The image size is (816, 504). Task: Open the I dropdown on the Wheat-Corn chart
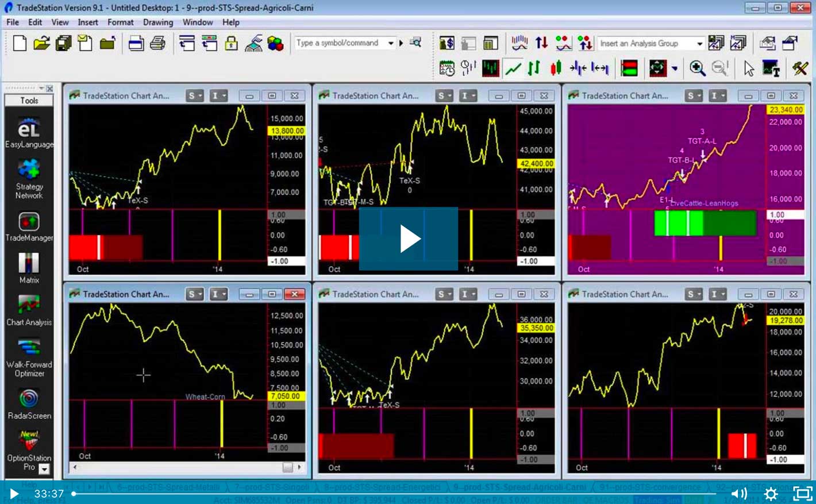[218, 294]
